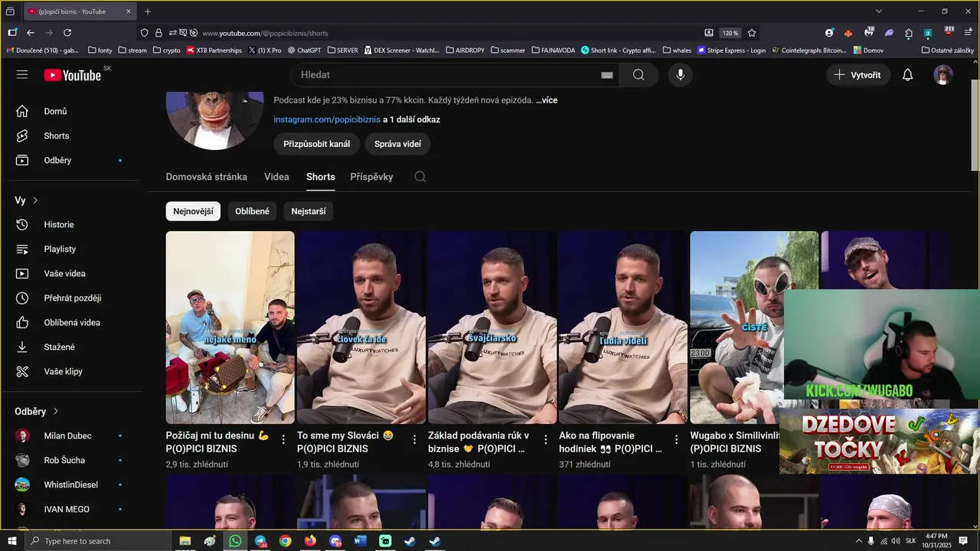
Task: Open the crypto bookmarks folder
Action: 166,51
